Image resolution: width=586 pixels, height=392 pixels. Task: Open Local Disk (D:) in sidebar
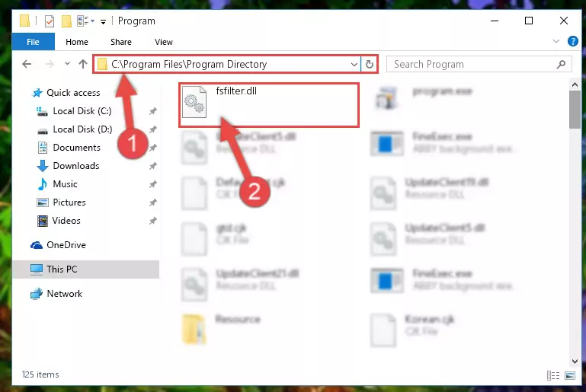click(82, 129)
